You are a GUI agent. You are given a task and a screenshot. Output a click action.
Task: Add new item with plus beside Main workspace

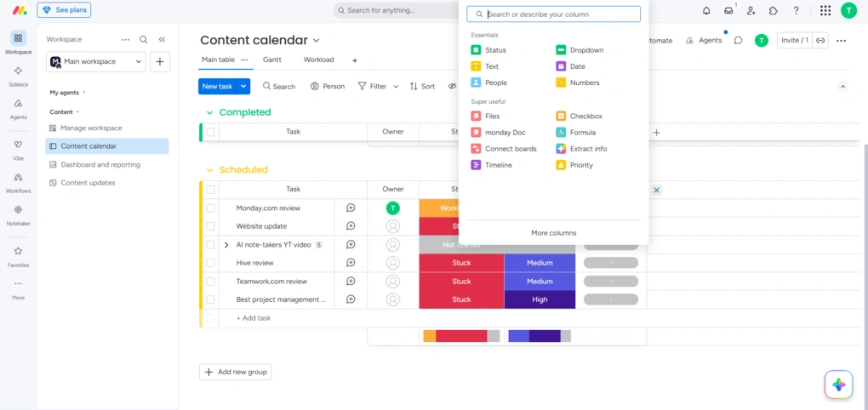pos(159,61)
